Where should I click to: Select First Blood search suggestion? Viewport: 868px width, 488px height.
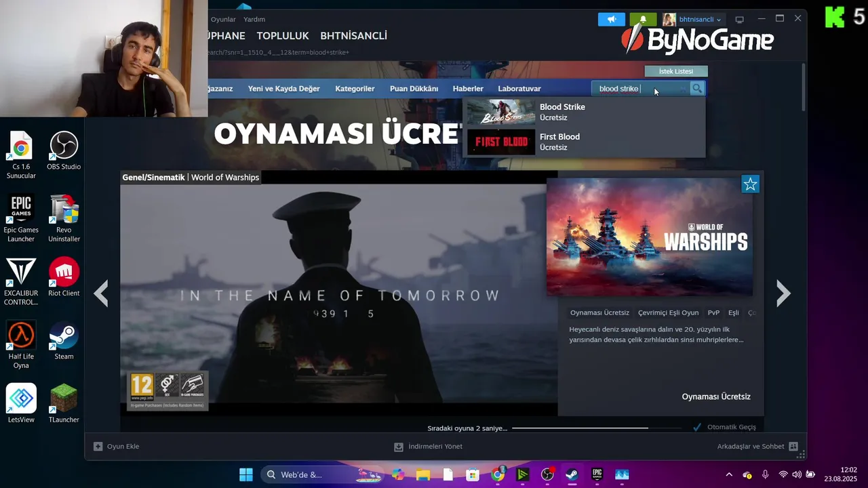(x=584, y=142)
